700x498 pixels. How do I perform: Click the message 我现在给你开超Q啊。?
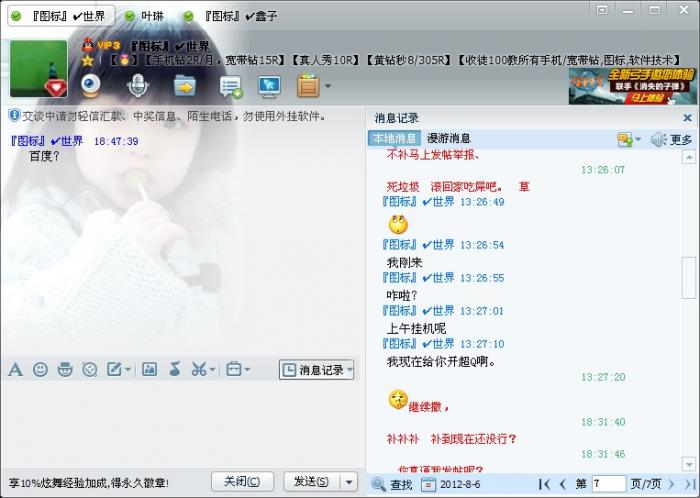(x=442, y=361)
